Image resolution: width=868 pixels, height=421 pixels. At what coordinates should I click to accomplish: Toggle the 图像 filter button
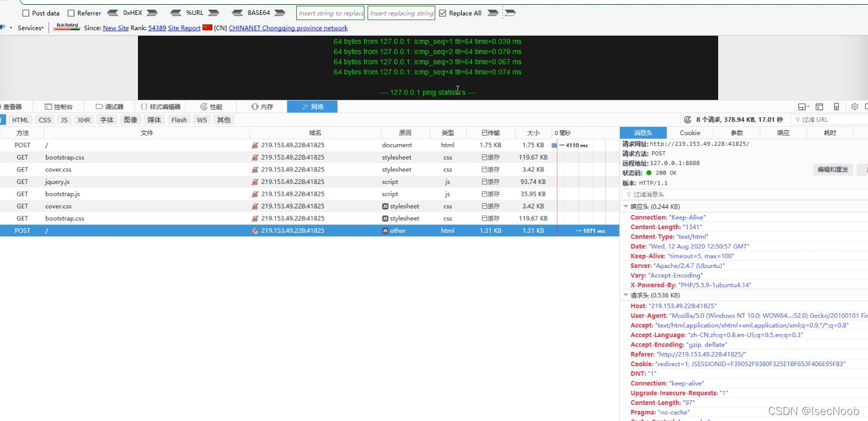(130, 120)
